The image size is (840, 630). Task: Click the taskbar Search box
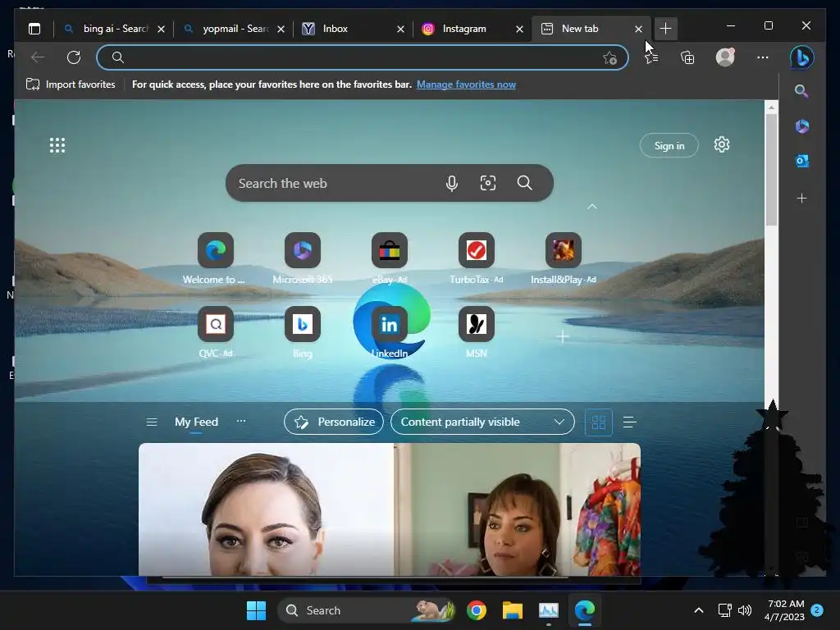pos(367,610)
